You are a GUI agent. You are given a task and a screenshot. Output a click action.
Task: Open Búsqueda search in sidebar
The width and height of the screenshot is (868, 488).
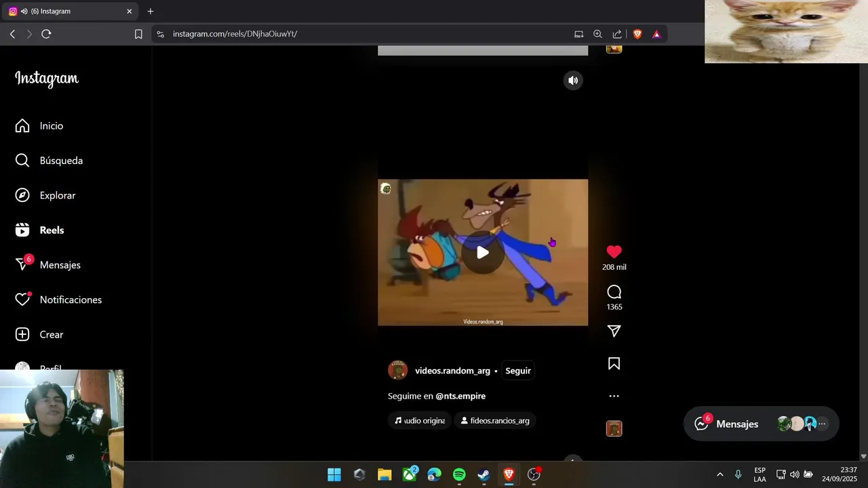pos(49,161)
